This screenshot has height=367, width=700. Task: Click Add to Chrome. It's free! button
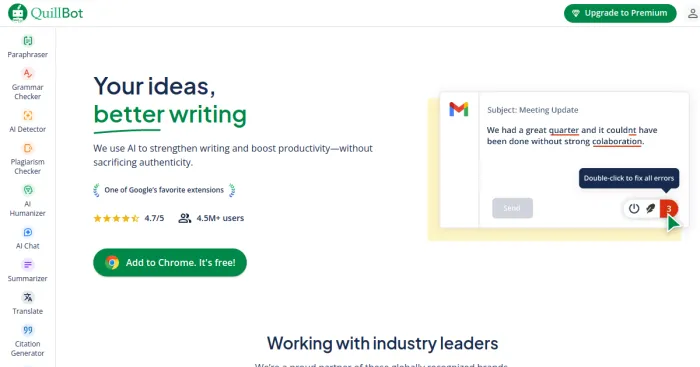point(170,263)
